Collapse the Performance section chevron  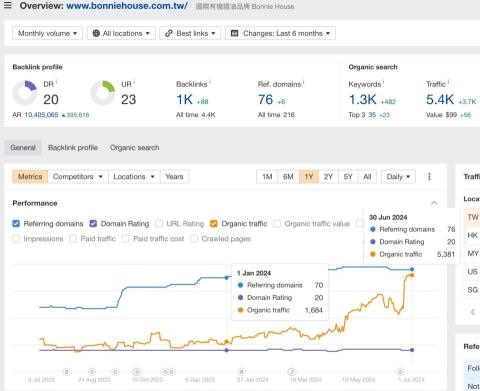(434, 203)
